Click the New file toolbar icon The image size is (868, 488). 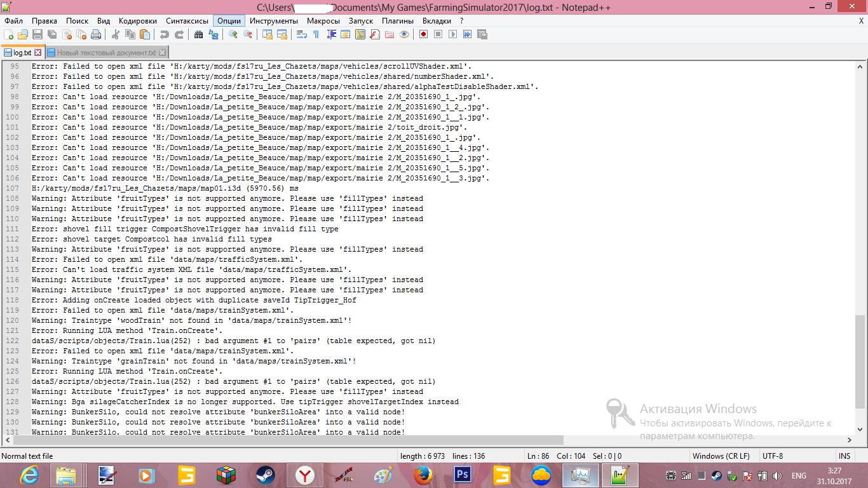pos(8,34)
